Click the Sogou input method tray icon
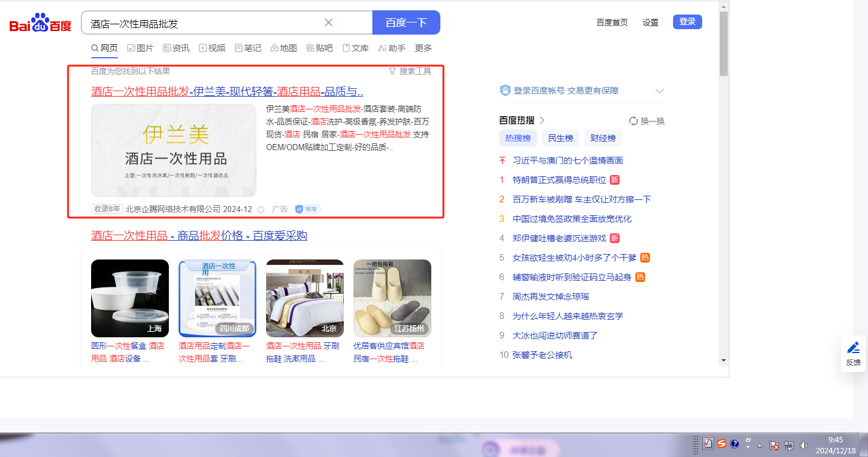The height and width of the screenshot is (457, 868). click(x=721, y=444)
